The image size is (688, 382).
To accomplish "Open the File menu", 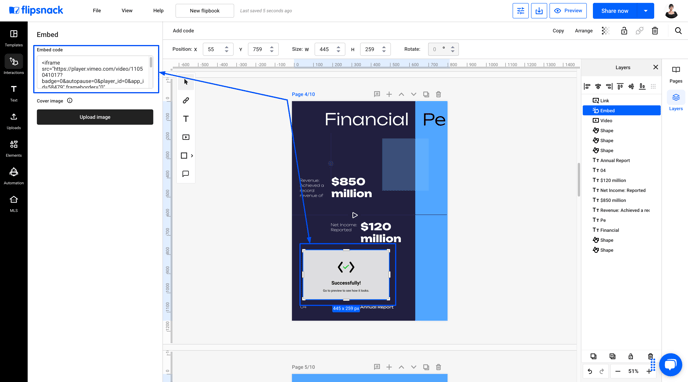I will pos(97,11).
